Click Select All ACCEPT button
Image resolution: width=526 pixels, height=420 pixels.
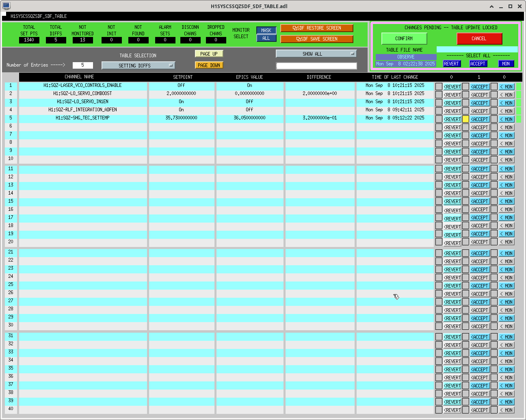[478, 64]
